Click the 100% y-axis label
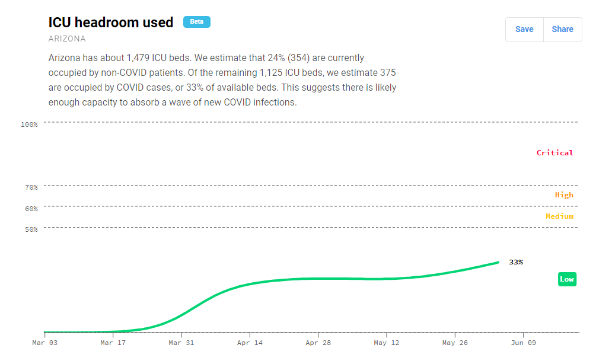 click(x=29, y=124)
